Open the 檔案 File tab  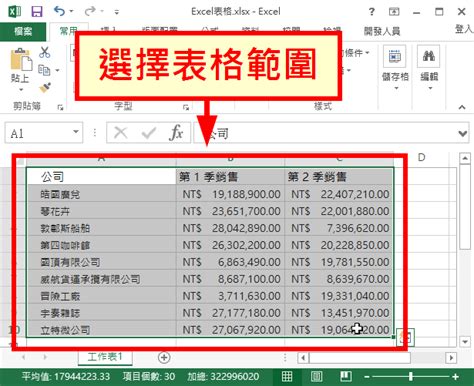[x=23, y=32]
